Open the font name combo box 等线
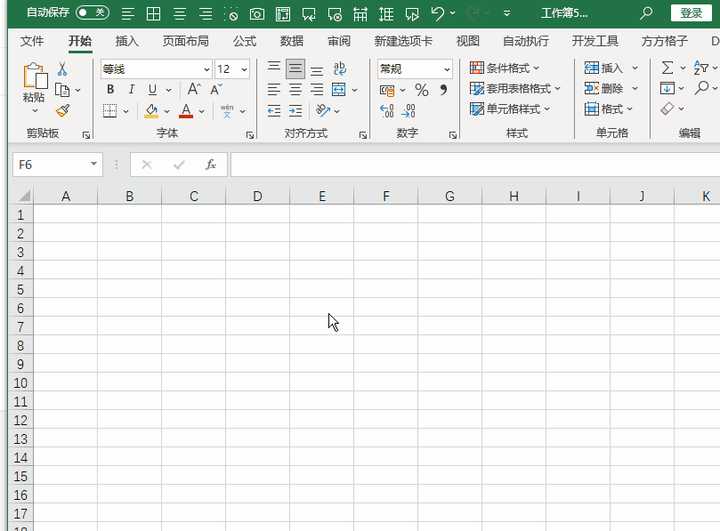The height and width of the screenshot is (531, 720). pyautogui.click(x=156, y=69)
